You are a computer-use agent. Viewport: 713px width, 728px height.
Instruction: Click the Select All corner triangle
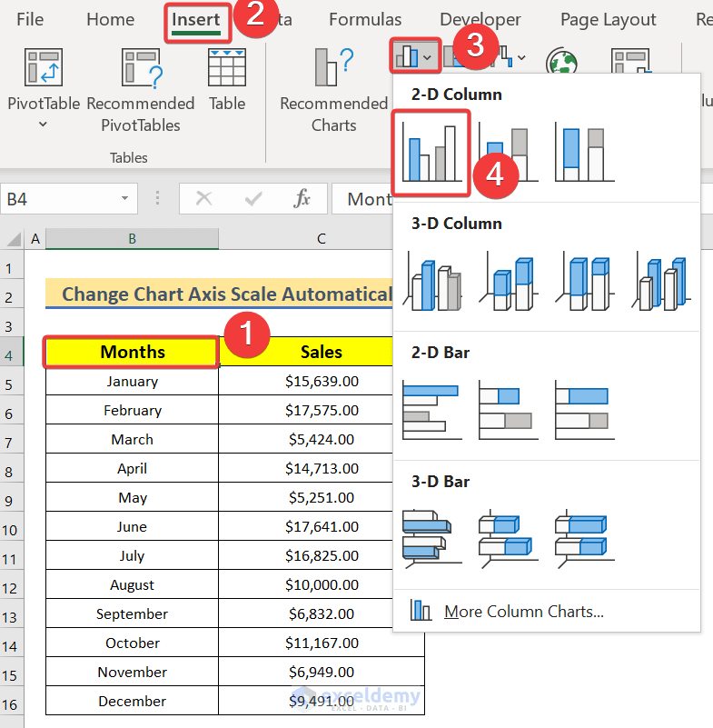13,239
